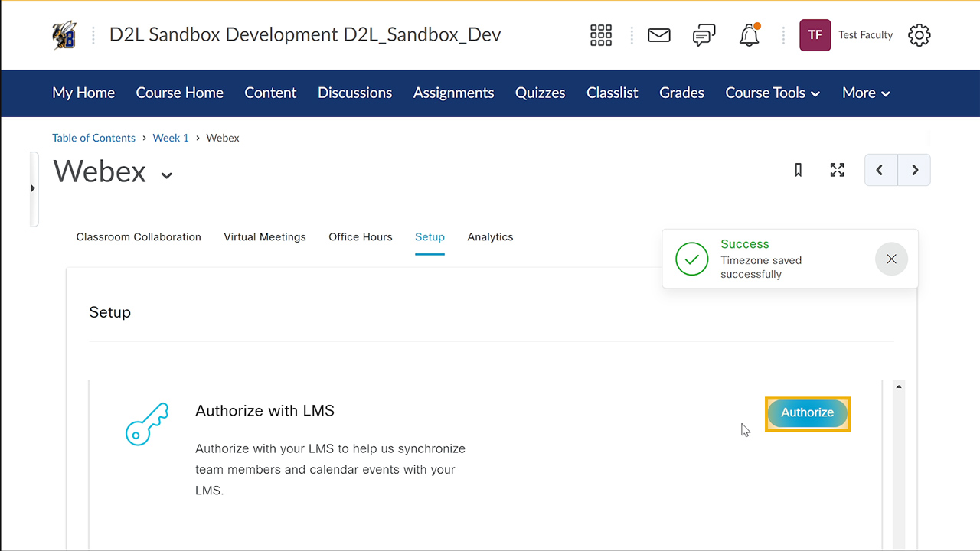This screenshot has width=980, height=551.
Task: Open the course selector waffle icon
Action: coord(601,35)
